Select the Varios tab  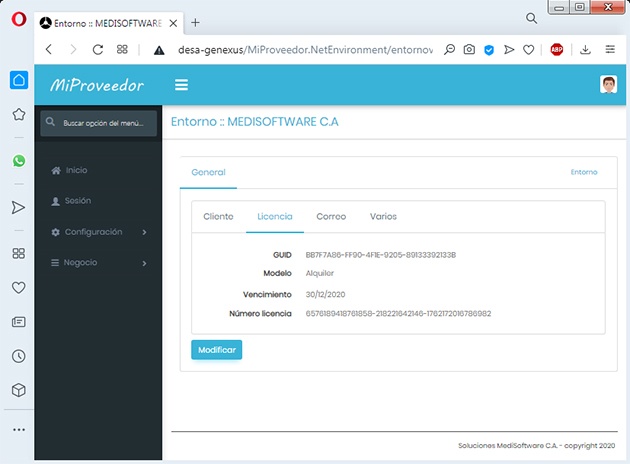coord(383,216)
